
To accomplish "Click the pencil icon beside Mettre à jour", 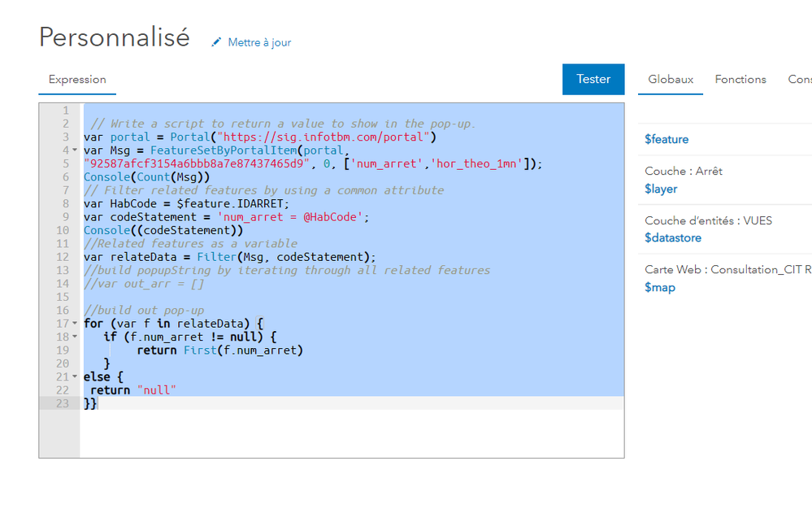I will coord(216,42).
